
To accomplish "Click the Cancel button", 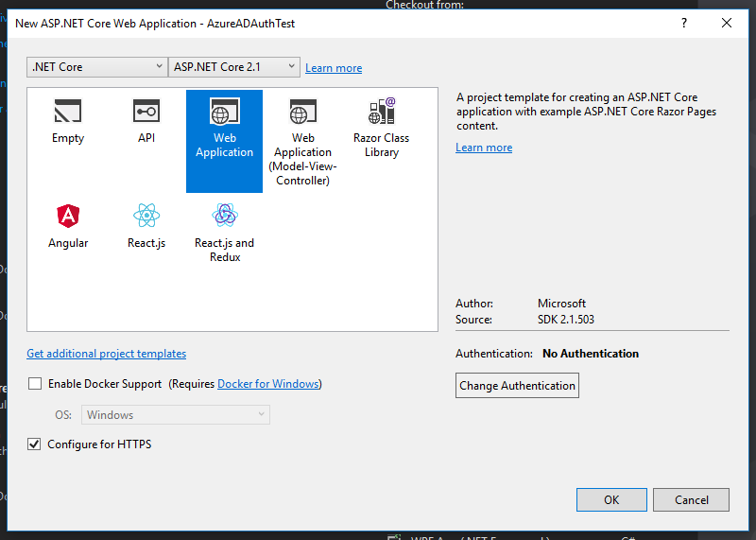I will click(691, 499).
